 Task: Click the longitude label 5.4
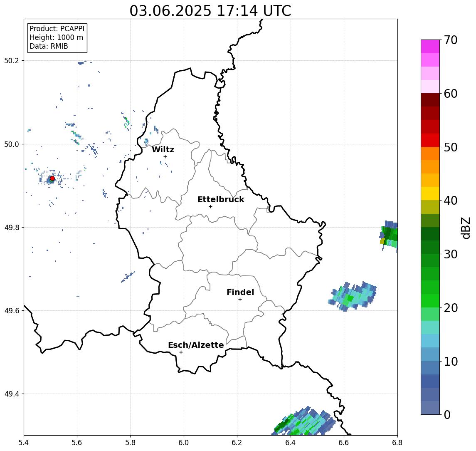pyautogui.click(x=24, y=443)
